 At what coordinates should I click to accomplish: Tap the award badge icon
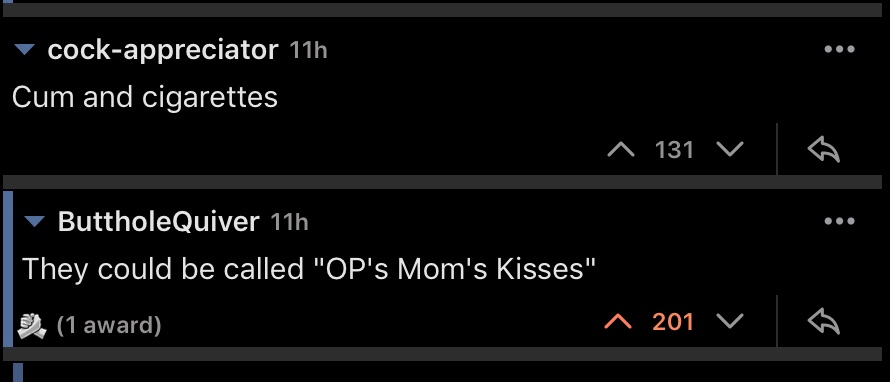(x=32, y=326)
